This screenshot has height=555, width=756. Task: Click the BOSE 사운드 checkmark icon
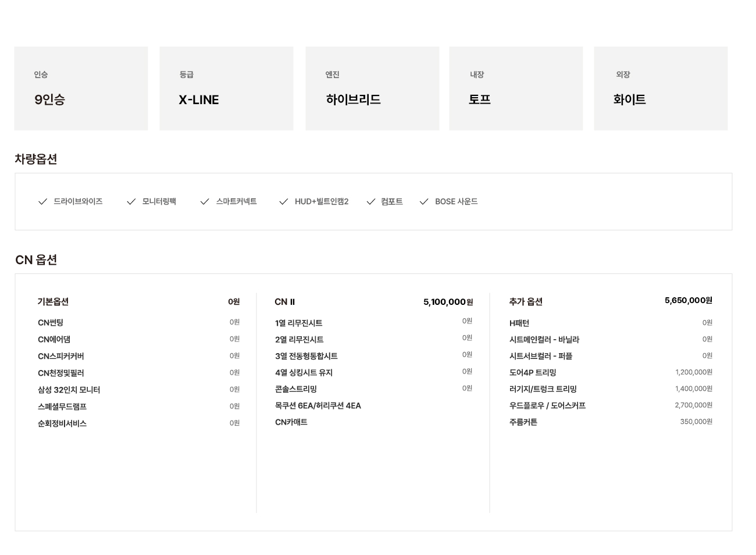pos(423,201)
